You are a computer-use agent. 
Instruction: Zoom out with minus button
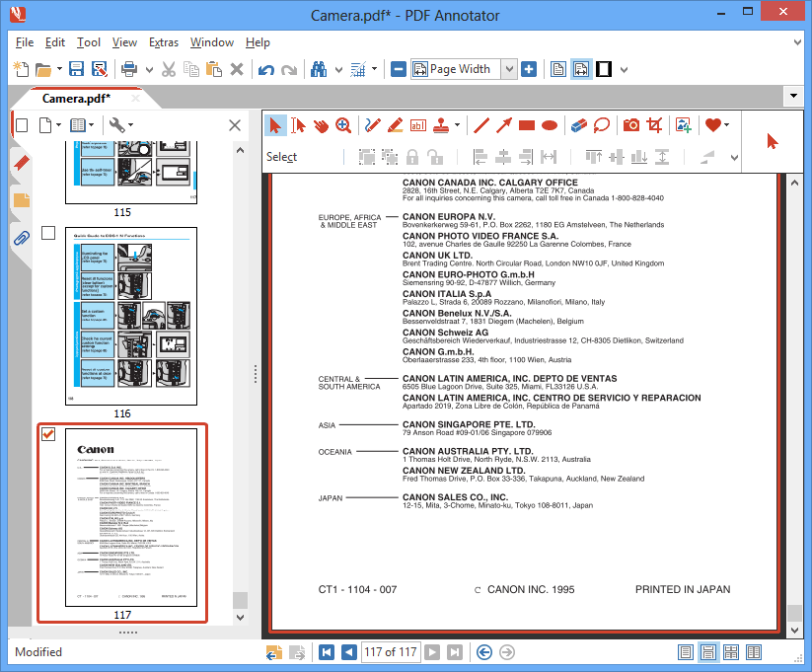click(x=399, y=69)
